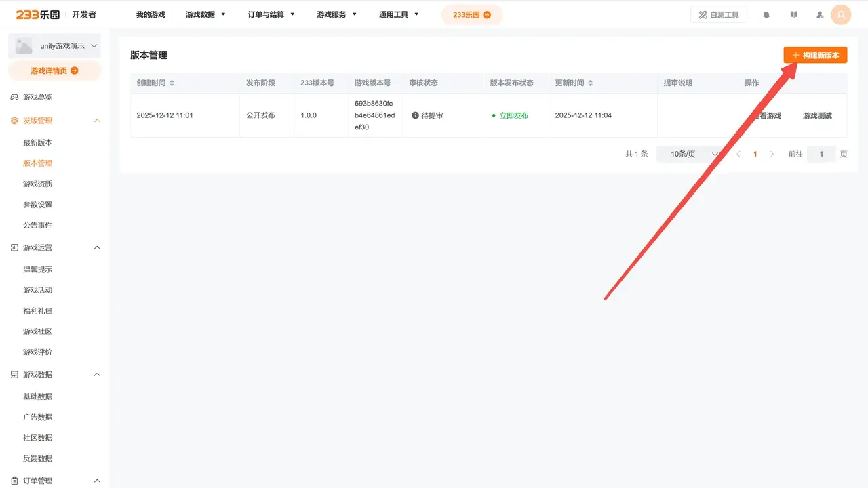Image resolution: width=868 pixels, height=488 pixels.
Task: Collapse the 游戏运营 sidebar section
Action: (x=96, y=247)
